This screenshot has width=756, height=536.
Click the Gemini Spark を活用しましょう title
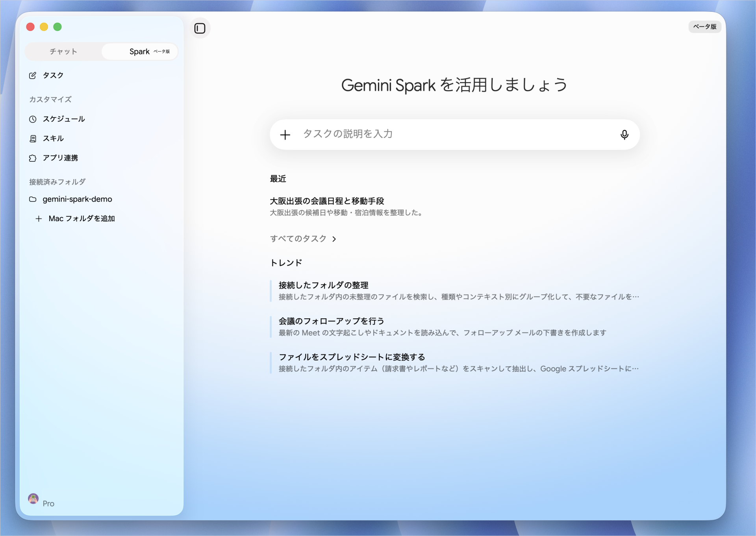454,85
